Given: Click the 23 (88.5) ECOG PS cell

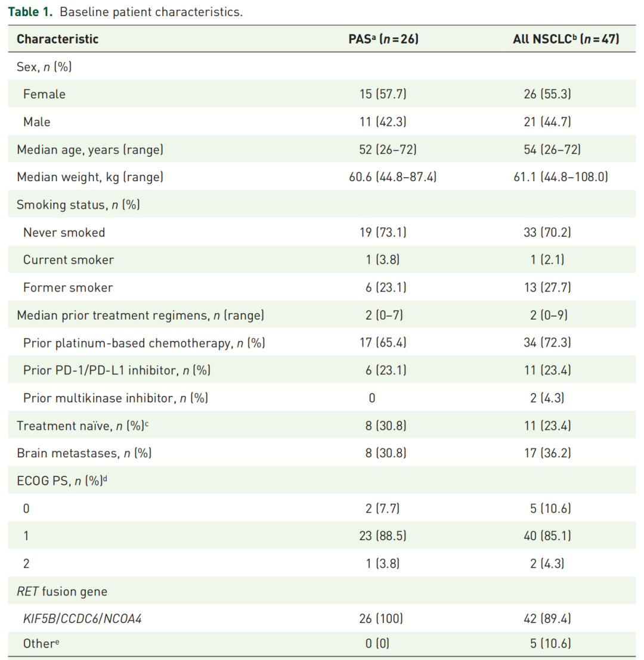Looking at the screenshot, I should [x=383, y=536].
